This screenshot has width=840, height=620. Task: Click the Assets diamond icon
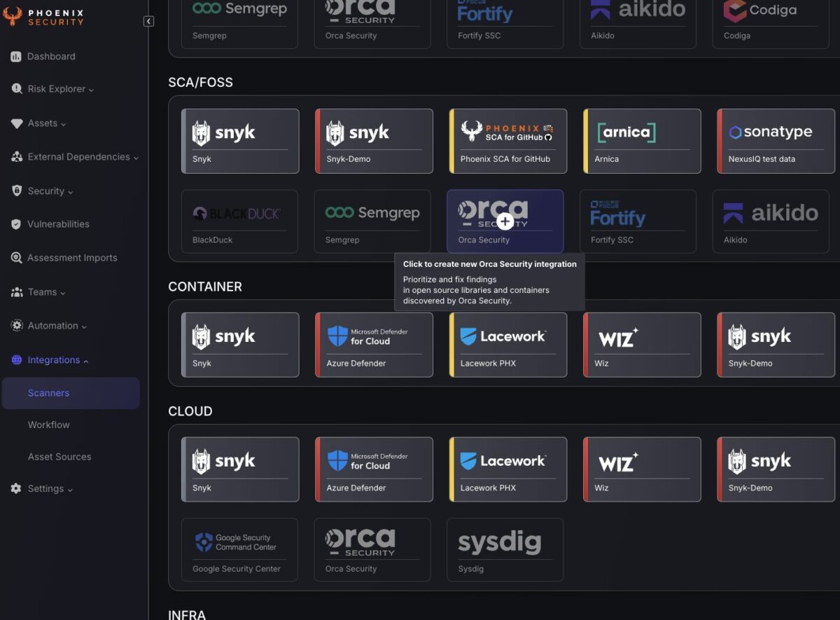tap(17, 123)
